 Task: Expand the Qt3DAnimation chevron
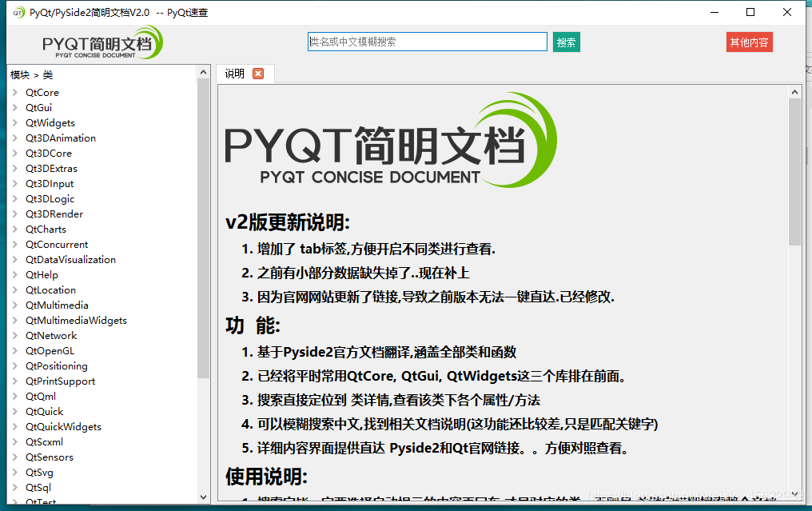click(15, 138)
